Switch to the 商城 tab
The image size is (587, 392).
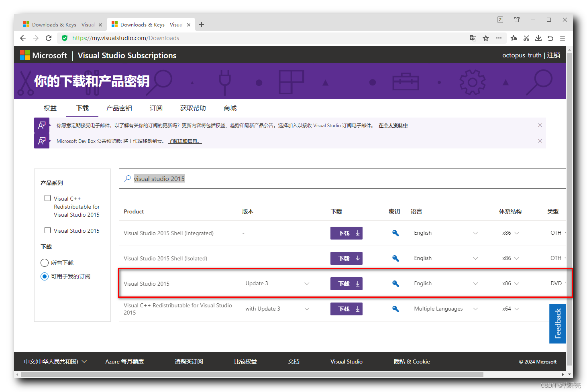(x=230, y=108)
